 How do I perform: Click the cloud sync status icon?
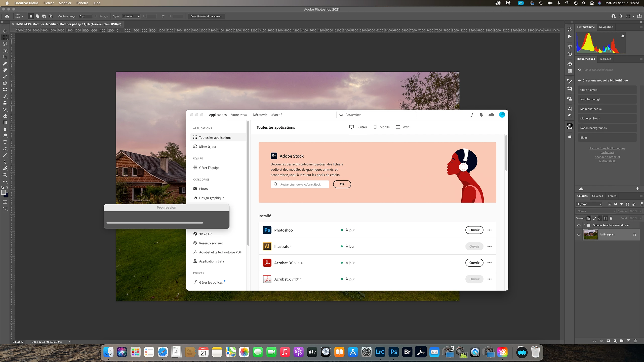491,115
